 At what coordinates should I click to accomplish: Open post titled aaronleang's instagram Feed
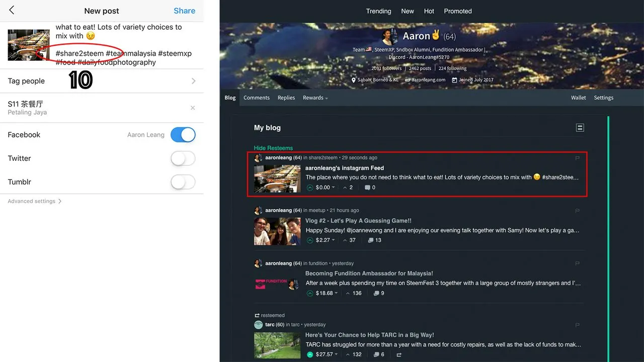click(345, 168)
